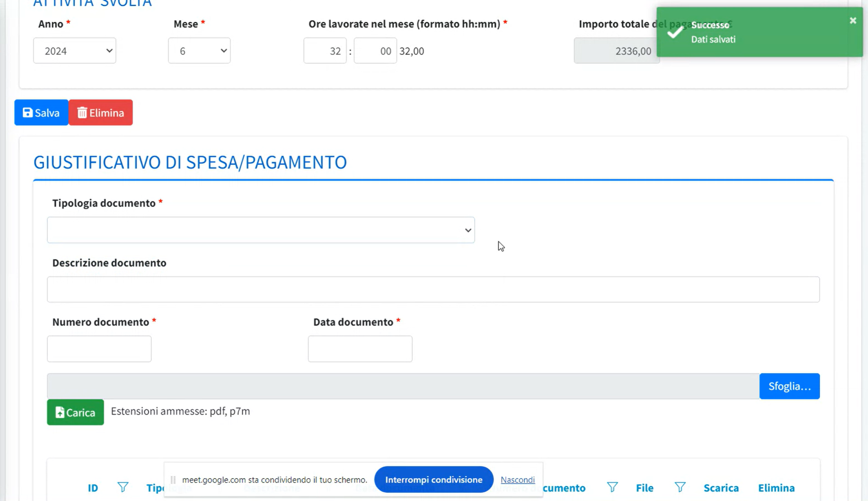Viewport: 868px width, 501px height.
Task: Click the Elimina column header in table
Action: tap(776, 488)
